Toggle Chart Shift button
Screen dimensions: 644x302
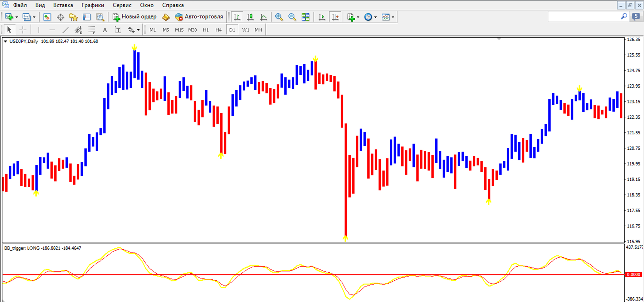click(x=335, y=17)
